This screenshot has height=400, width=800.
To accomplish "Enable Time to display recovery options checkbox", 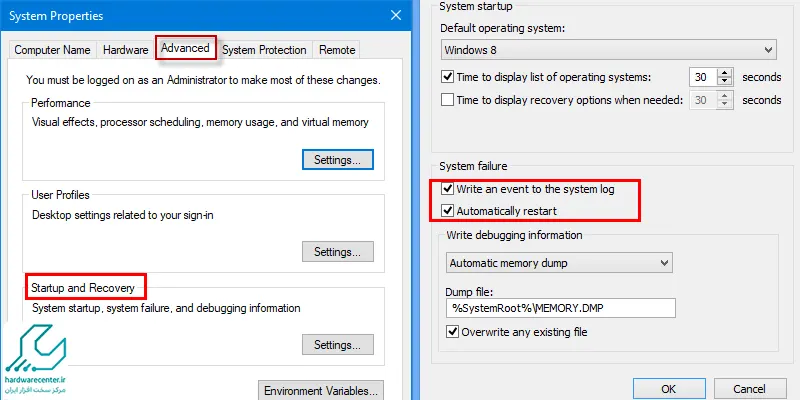I will (x=447, y=99).
